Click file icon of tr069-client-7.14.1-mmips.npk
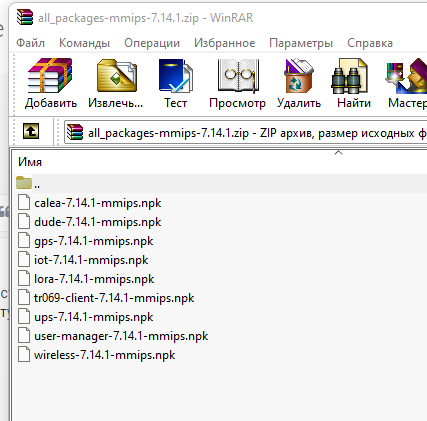This screenshot has height=421, width=427. (24, 297)
